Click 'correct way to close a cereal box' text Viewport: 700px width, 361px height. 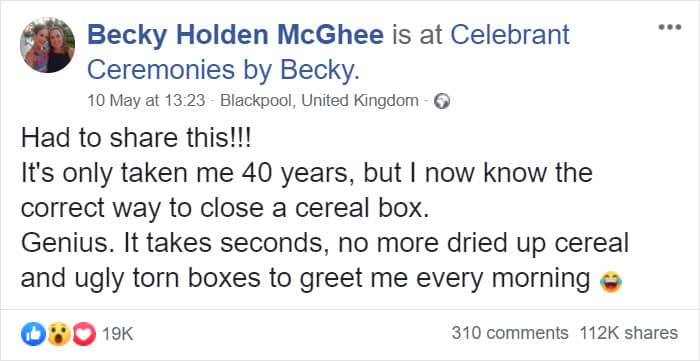click(225, 208)
